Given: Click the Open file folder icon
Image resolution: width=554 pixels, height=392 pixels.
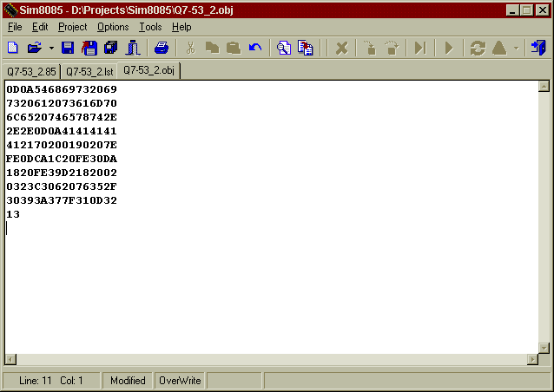Looking at the screenshot, I should tap(34, 48).
